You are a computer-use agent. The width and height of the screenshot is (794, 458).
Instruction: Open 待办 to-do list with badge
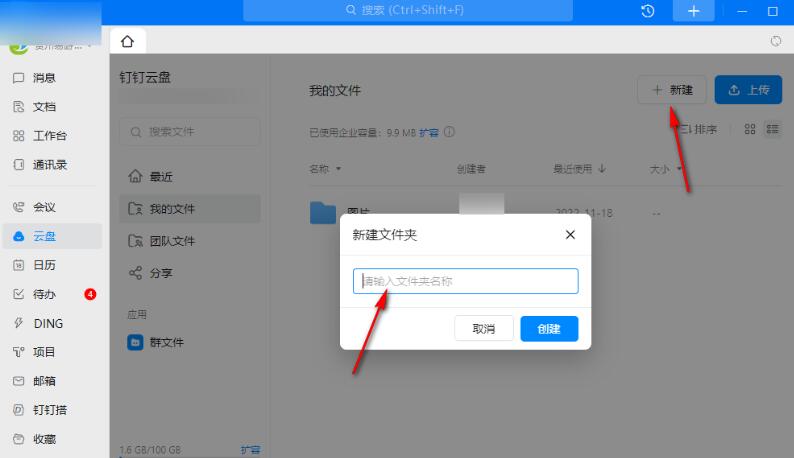[x=44, y=294]
